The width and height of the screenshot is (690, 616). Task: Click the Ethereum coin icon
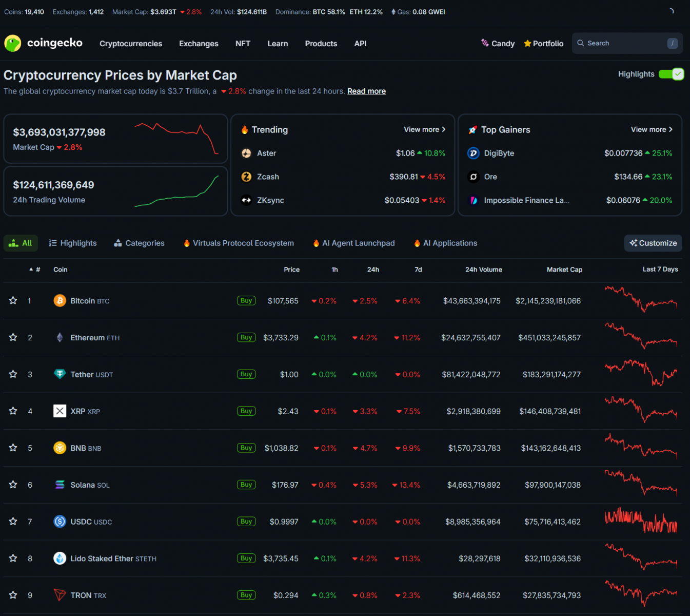(x=60, y=338)
